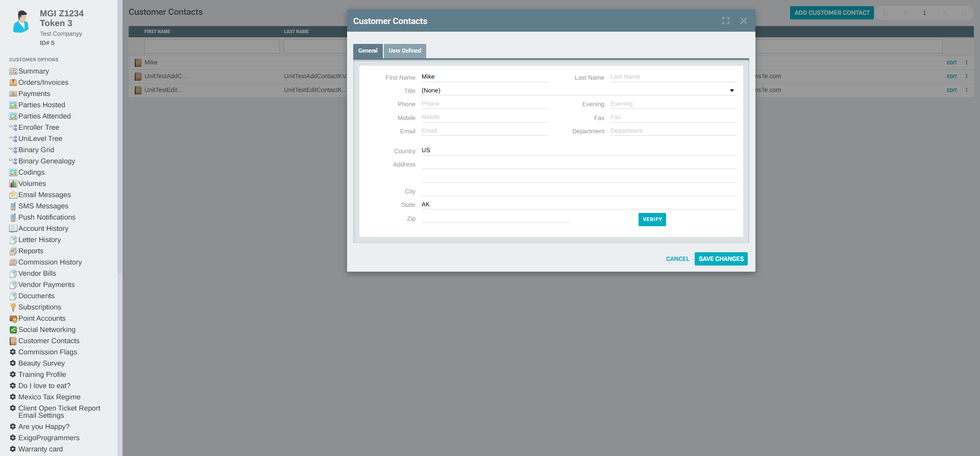Click into the Email text field
980x456 pixels.
[x=484, y=131]
